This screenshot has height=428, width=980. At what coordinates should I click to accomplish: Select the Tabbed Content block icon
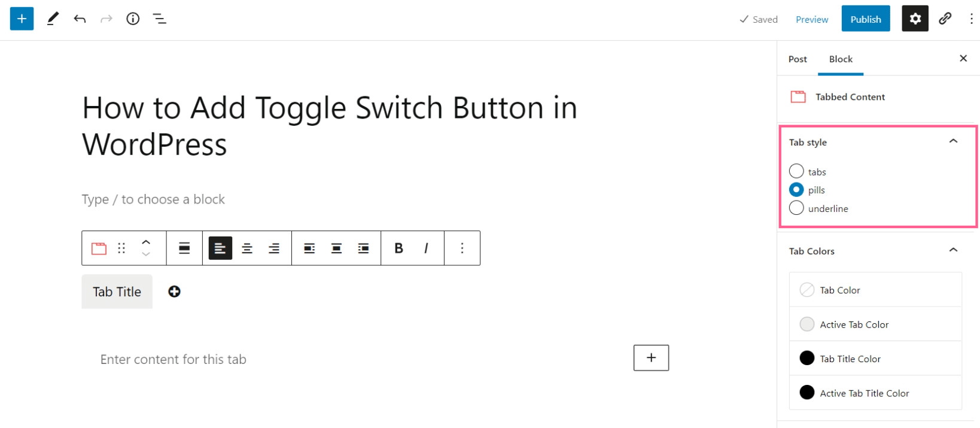(x=99, y=248)
